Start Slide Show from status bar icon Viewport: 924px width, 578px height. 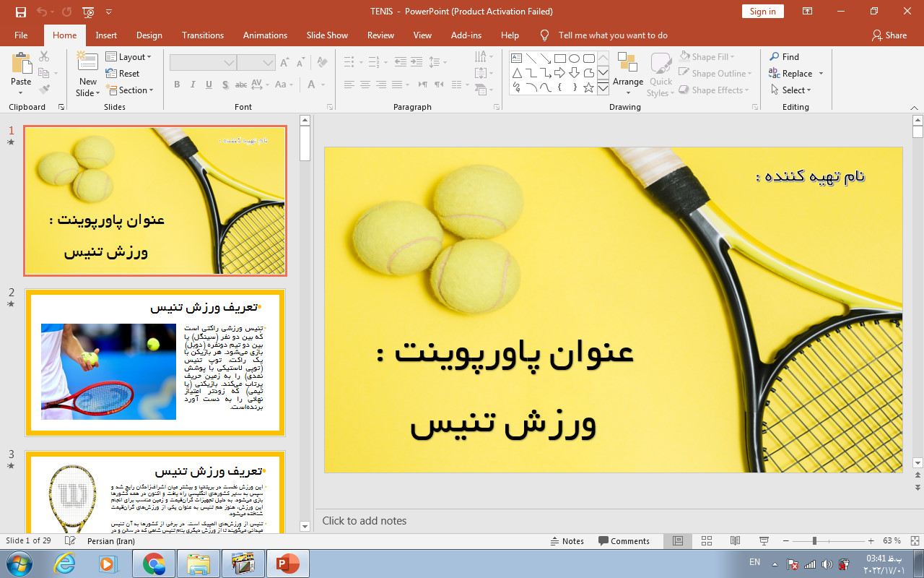click(x=764, y=541)
